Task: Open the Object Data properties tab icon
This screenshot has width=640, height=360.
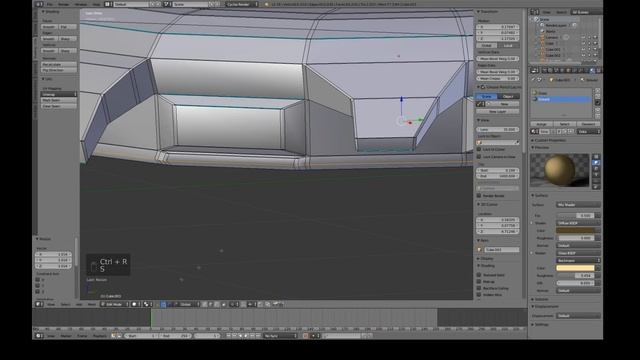Action: [x=586, y=71]
